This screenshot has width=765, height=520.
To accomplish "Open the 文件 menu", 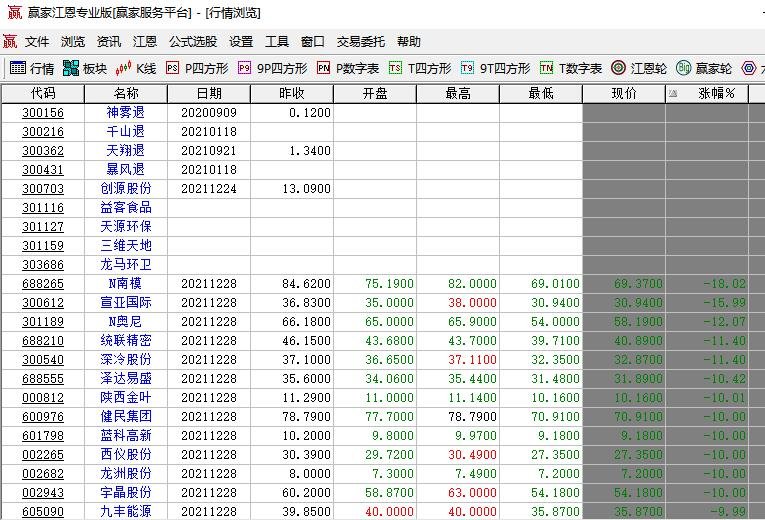I will (37, 42).
